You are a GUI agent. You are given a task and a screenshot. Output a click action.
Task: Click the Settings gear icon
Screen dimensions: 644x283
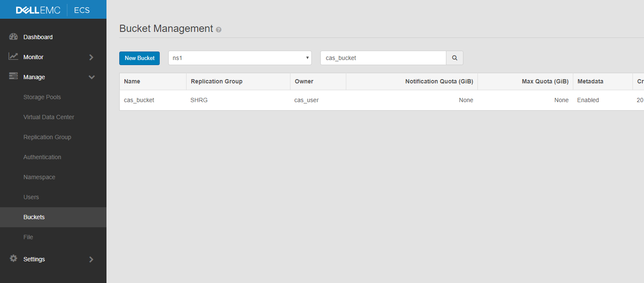[x=13, y=259]
